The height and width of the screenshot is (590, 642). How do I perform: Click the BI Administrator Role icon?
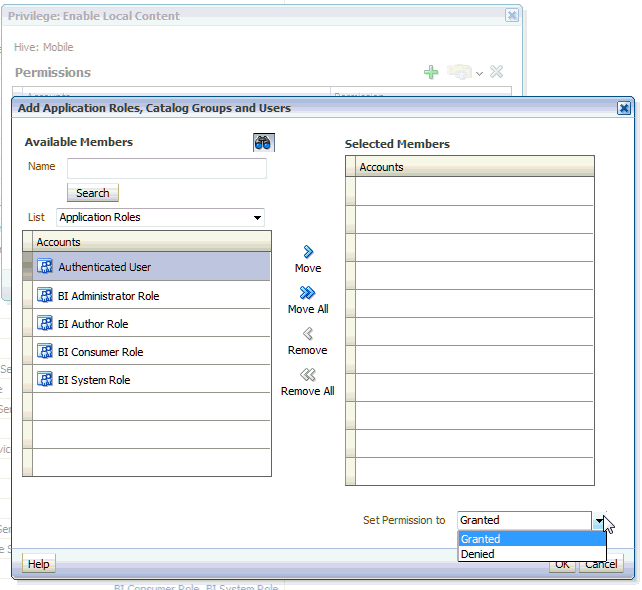tap(45, 295)
